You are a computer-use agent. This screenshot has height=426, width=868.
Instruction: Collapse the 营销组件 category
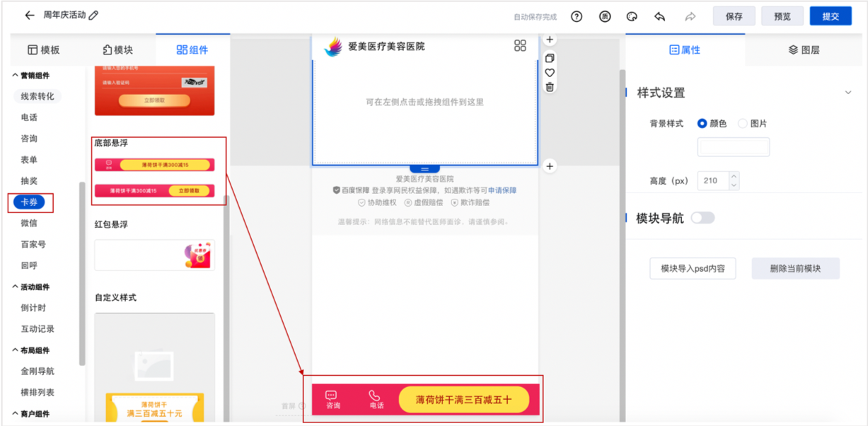click(16, 76)
